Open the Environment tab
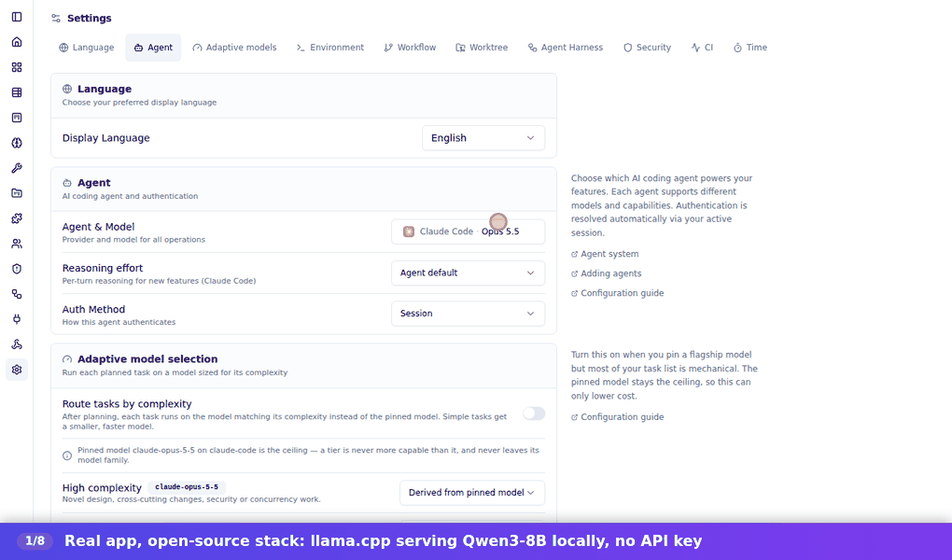The height and width of the screenshot is (560, 952). pyautogui.click(x=329, y=48)
